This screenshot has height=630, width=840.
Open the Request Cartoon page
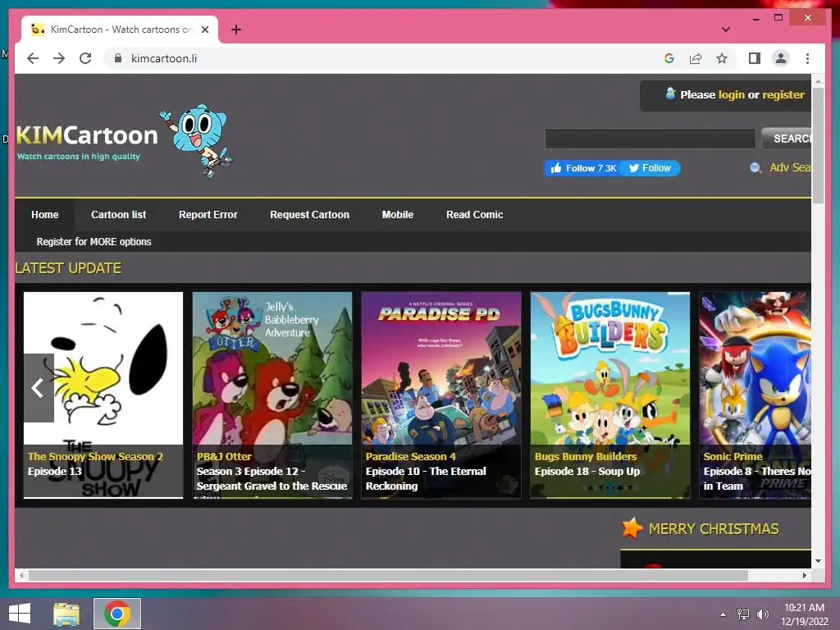coord(309,215)
